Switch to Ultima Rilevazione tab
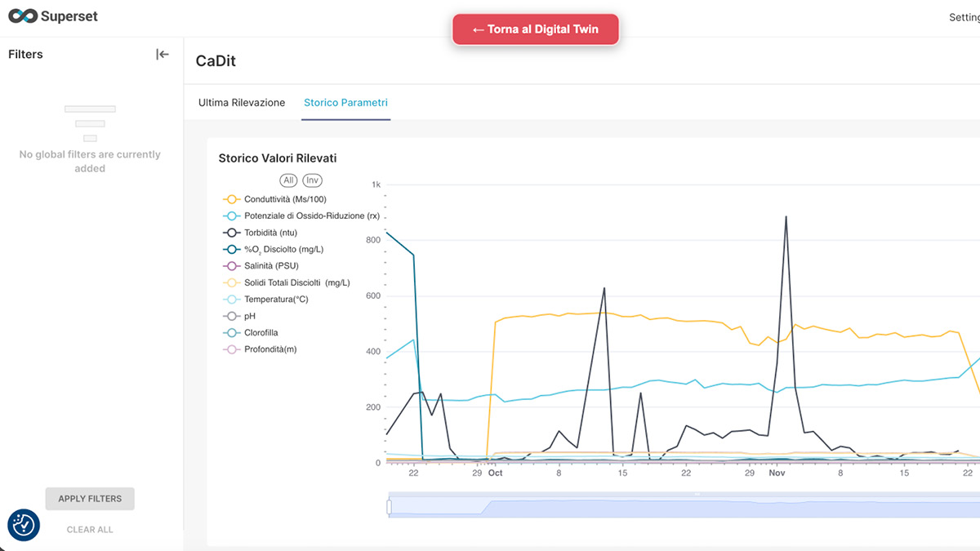Screen dimensions: 980x551 242,103
